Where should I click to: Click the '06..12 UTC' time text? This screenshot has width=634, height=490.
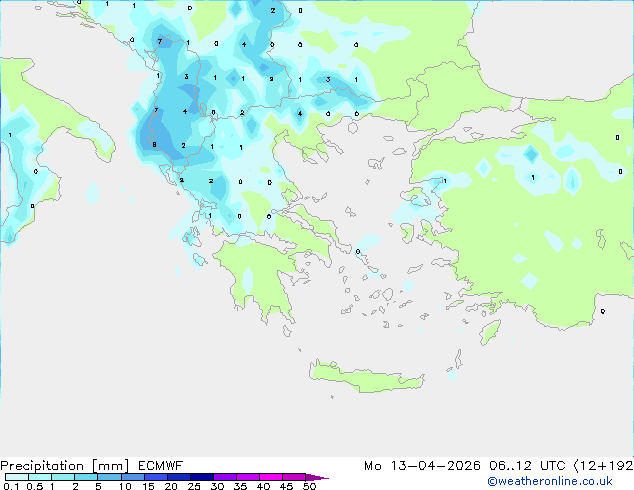pyautogui.click(x=527, y=466)
